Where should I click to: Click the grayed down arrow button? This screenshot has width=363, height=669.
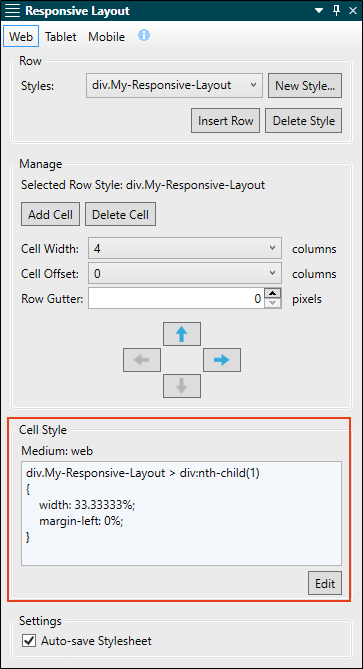(182, 386)
